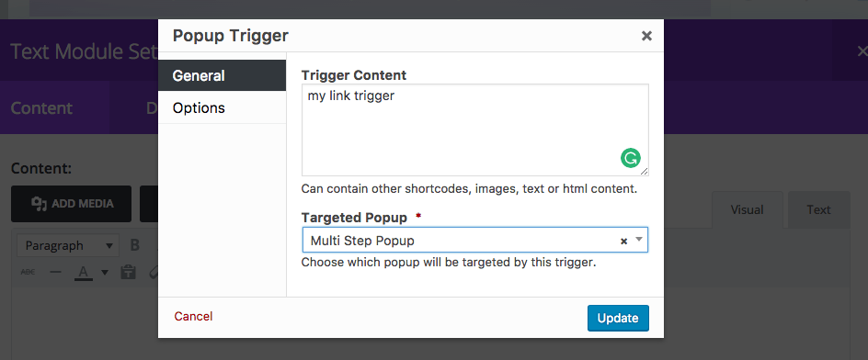Open the text color picker arrow
This screenshot has height=360, width=868.
pos(105,272)
